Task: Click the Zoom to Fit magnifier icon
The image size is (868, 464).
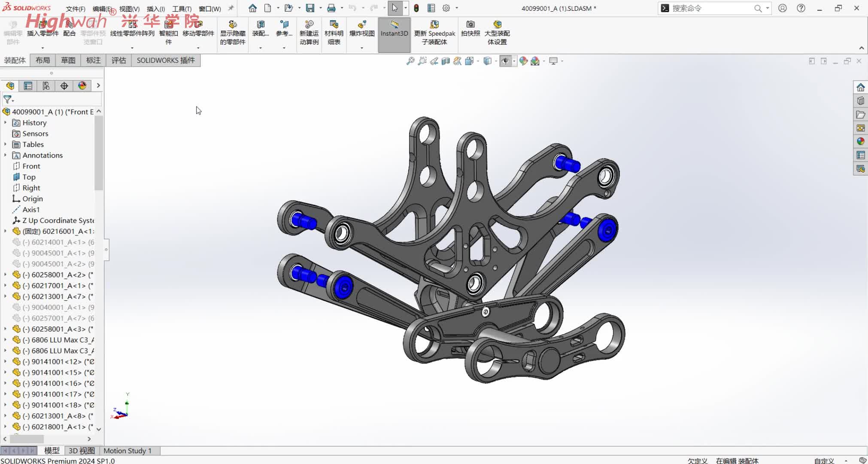Action: tap(410, 61)
